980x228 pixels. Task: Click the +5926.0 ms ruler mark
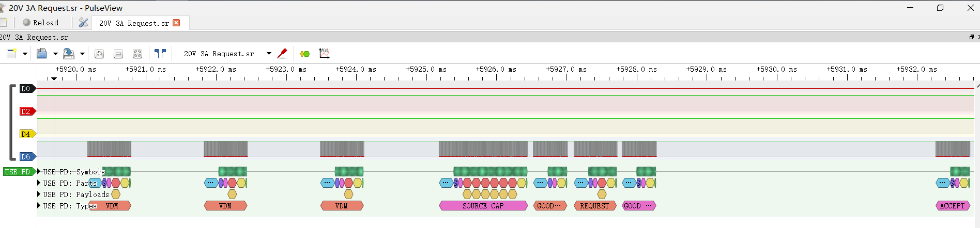click(x=496, y=69)
